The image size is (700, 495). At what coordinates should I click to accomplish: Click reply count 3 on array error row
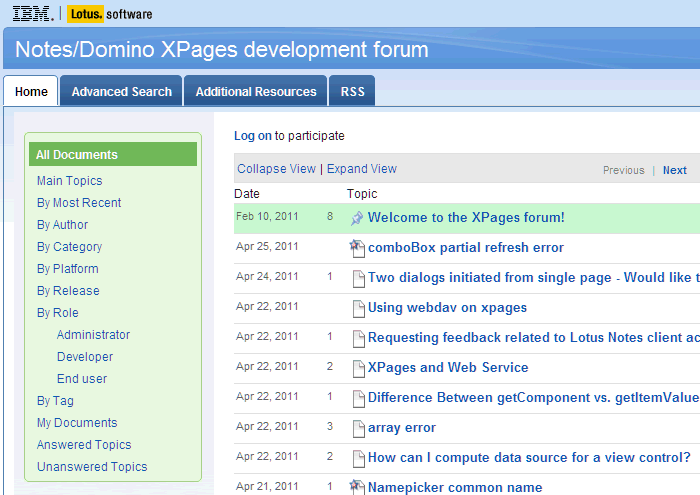tap(330, 426)
